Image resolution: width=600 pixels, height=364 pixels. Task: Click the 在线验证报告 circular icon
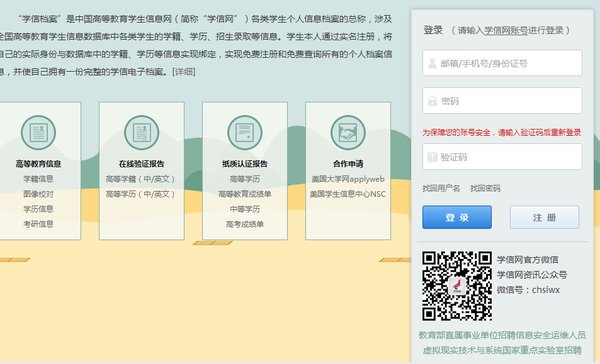coord(142,132)
